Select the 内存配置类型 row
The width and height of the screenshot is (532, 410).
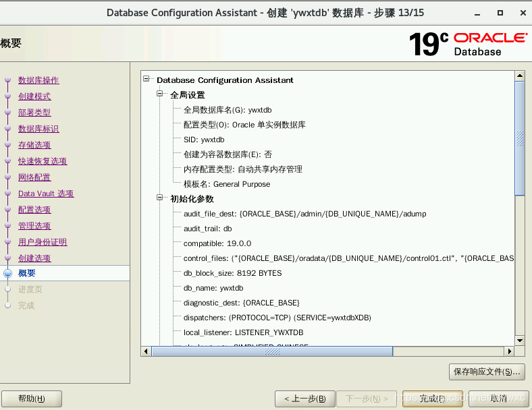coord(242,169)
